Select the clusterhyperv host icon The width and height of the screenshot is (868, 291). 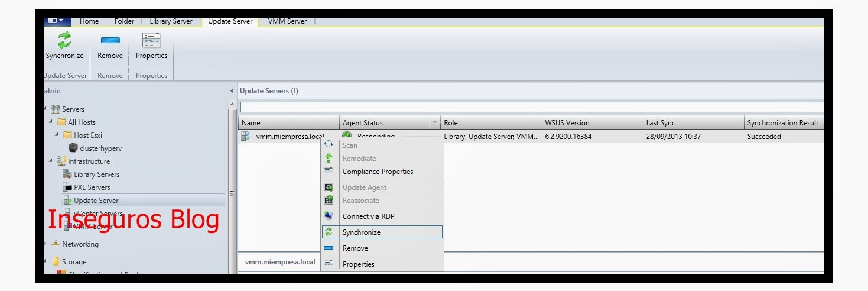coord(73,148)
